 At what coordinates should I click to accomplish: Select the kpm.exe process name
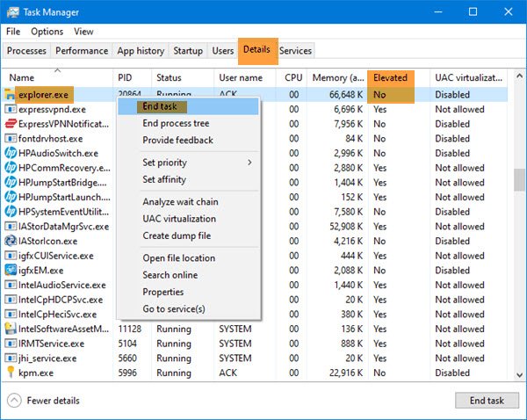click(36, 373)
